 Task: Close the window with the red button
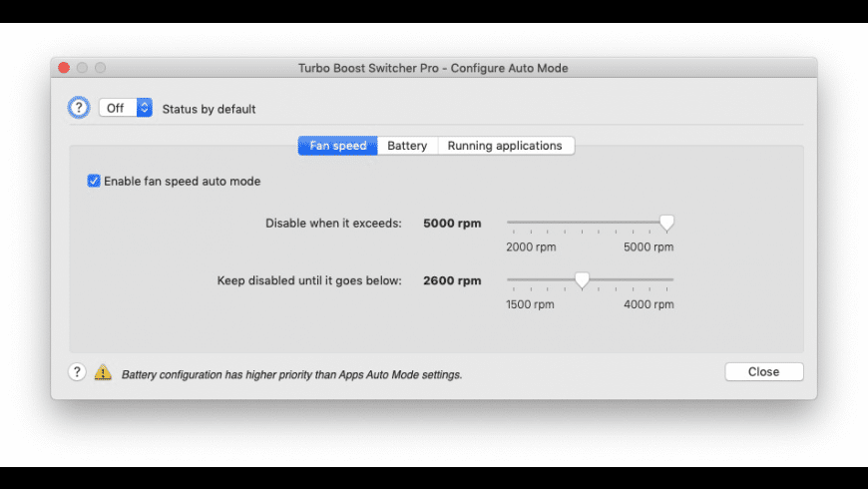pos(64,68)
